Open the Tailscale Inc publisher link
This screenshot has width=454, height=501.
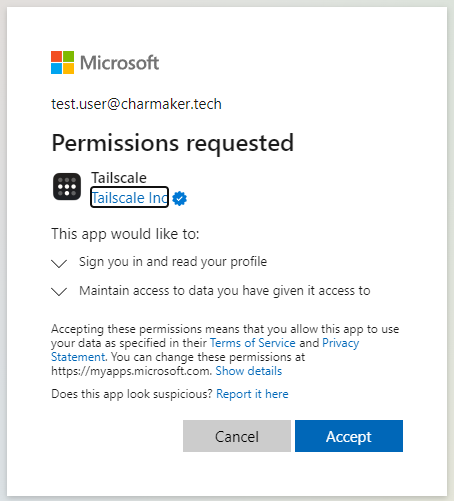[129, 198]
